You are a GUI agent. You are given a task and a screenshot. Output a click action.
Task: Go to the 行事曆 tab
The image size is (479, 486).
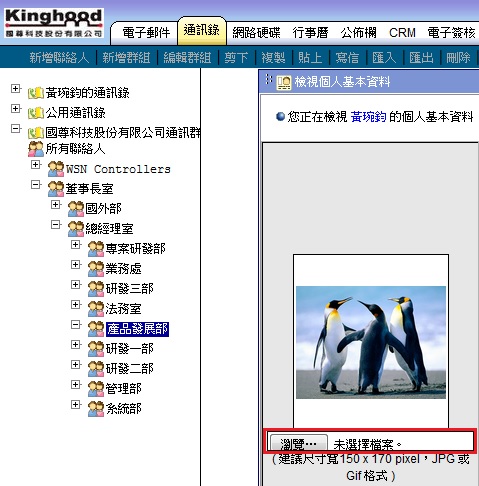310,33
